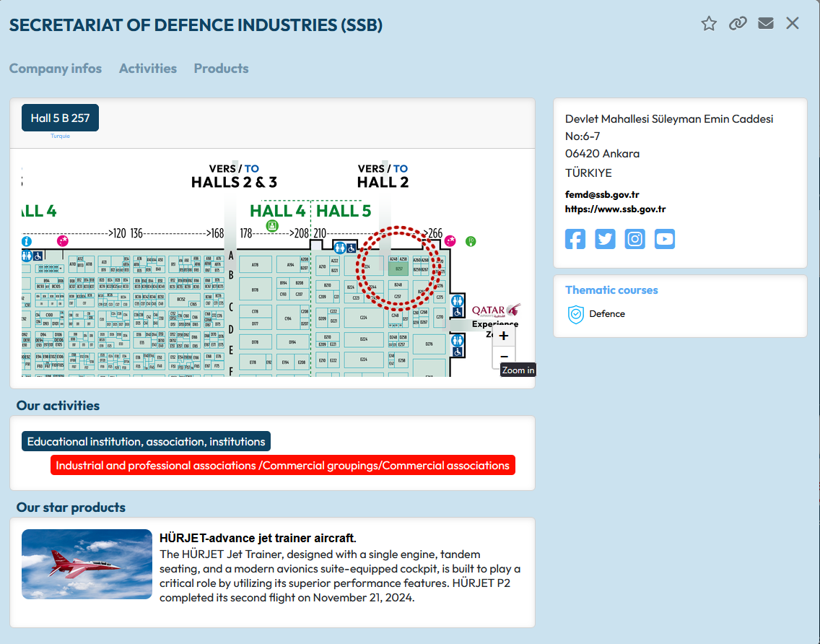Click the Our star products heading
820x644 pixels.
tap(71, 508)
